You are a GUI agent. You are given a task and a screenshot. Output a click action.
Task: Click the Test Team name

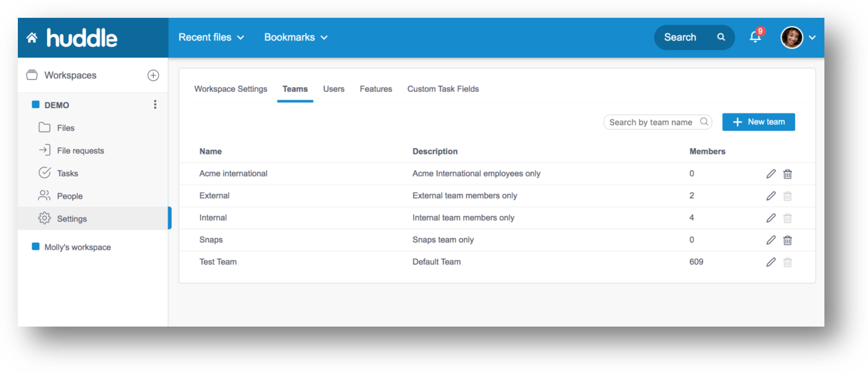pyautogui.click(x=218, y=262)
